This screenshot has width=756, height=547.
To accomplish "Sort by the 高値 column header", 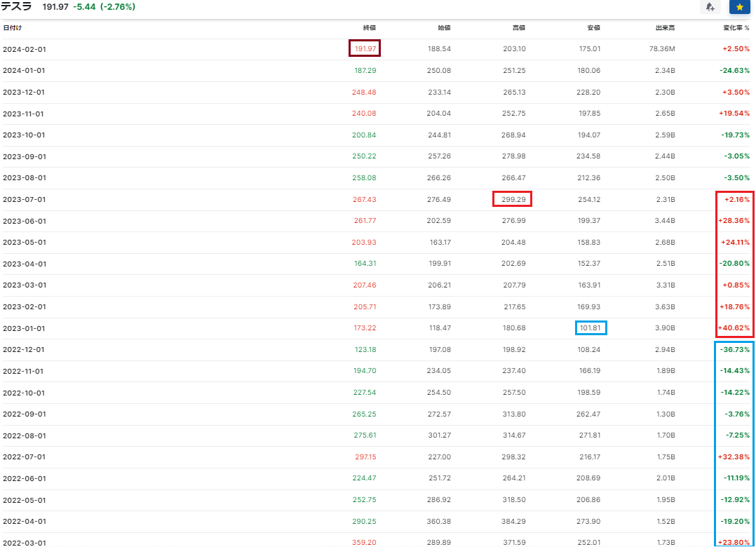I will [519, 28].
